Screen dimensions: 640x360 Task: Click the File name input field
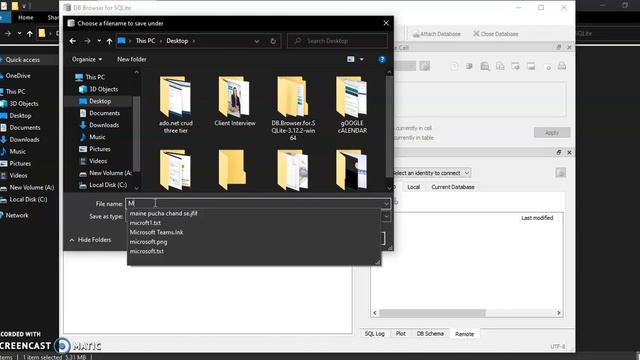[x=254, y=203]
